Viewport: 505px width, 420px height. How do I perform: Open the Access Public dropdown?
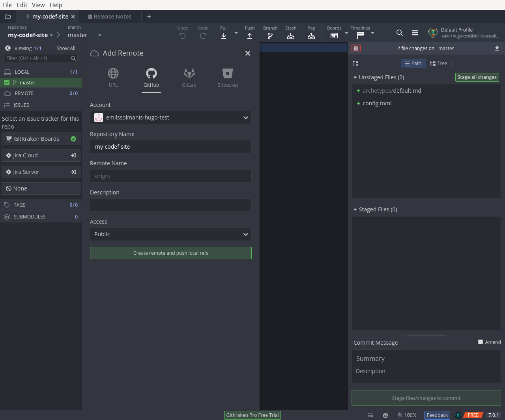coord(170,234)
